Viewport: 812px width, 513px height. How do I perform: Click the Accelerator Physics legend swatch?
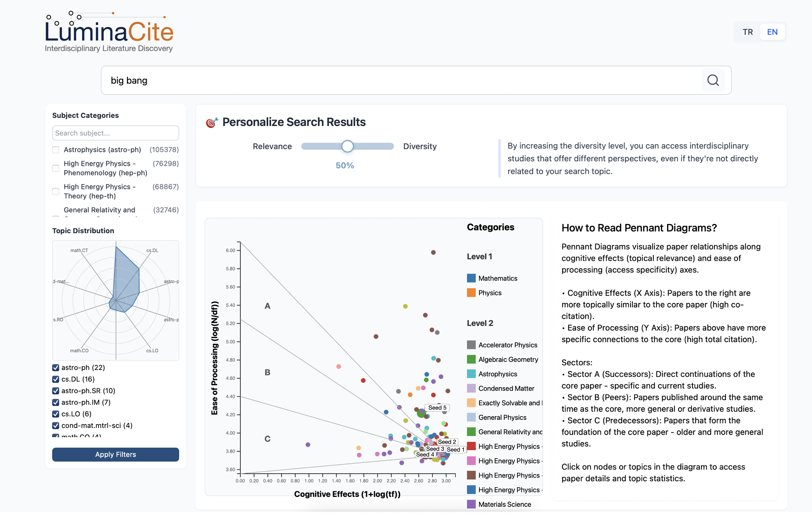471,345
